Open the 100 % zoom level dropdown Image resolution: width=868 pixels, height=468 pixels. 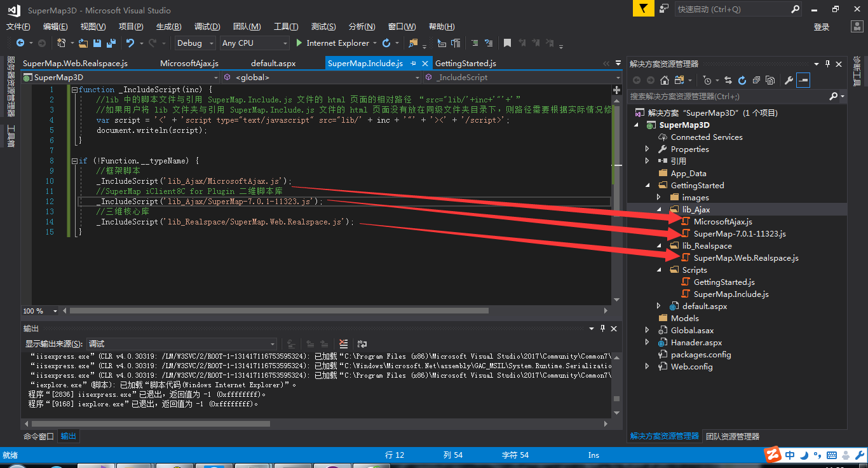point(40,311)
